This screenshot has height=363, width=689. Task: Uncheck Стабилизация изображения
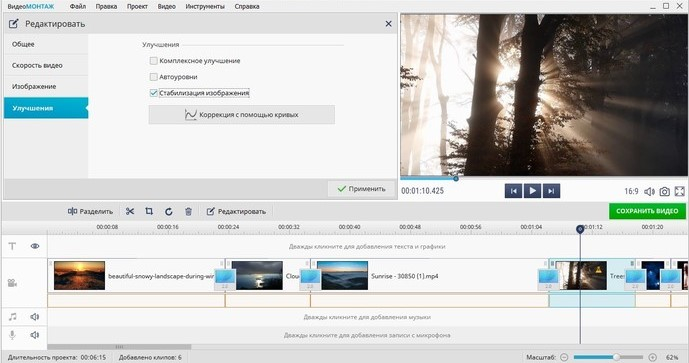coord(153,93)
